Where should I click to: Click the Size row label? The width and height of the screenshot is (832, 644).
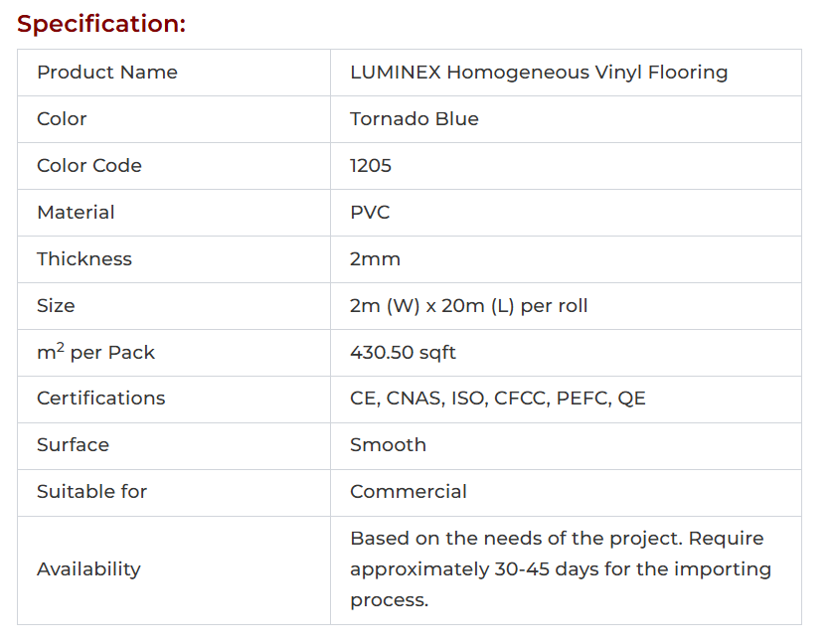(x=56, y=306)
